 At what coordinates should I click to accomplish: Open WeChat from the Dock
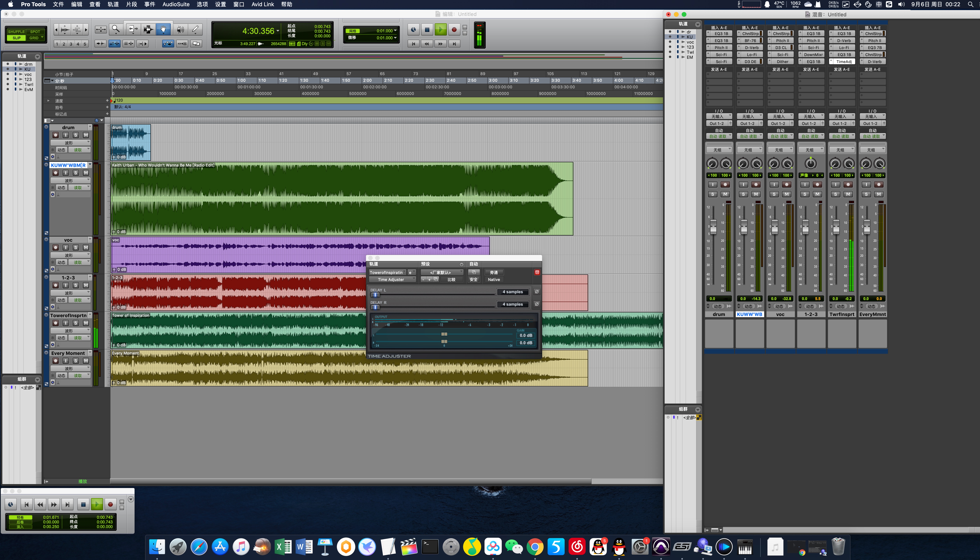click(x=514, y=547)
